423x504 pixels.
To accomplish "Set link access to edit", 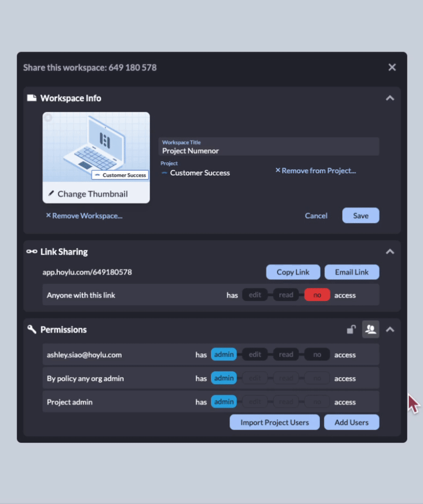I will coord(254,295).
